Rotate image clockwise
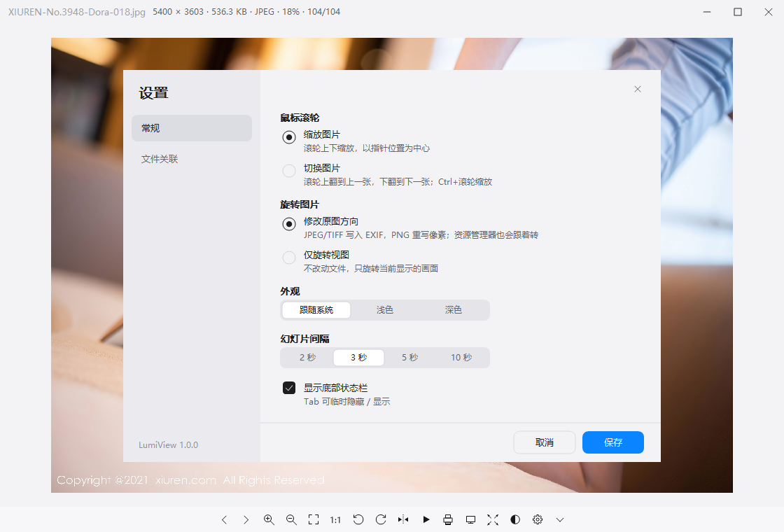784x532 pixels. (381, 520)
